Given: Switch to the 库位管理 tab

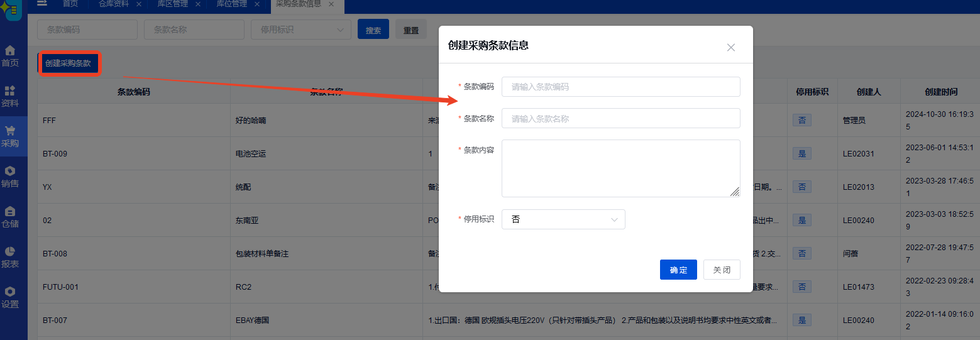Looking at the screenshot, I should tap(231, 4).
